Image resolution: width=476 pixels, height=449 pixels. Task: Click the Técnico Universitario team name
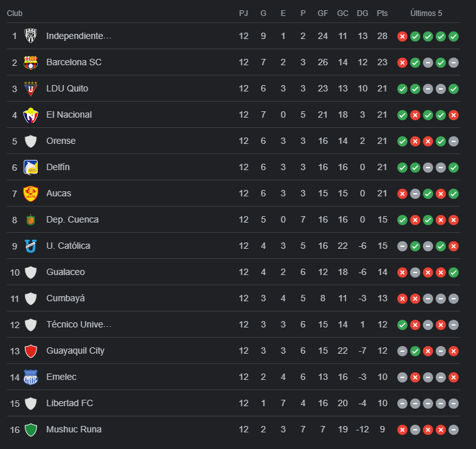click(x=79, y=324)
